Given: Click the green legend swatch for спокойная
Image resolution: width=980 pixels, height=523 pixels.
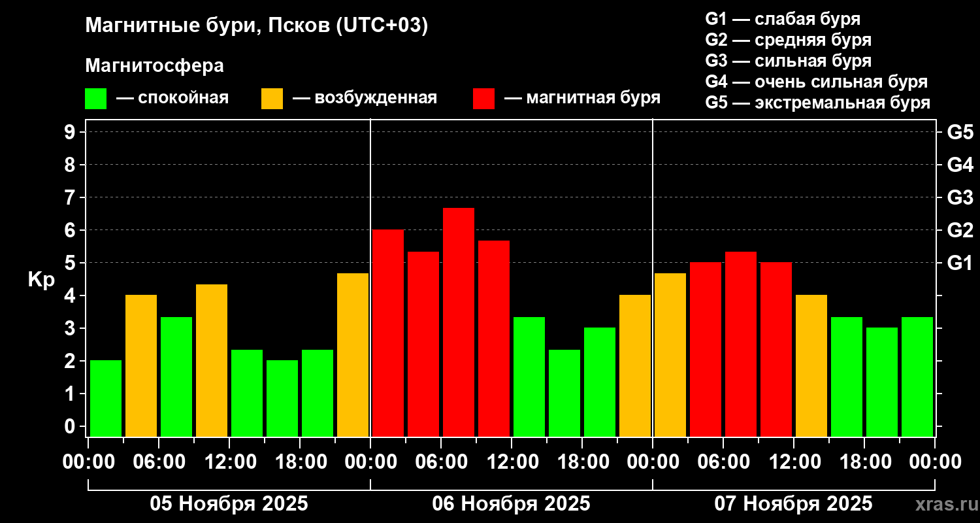Looking at the screenshot, I should (x=95, y=99).
